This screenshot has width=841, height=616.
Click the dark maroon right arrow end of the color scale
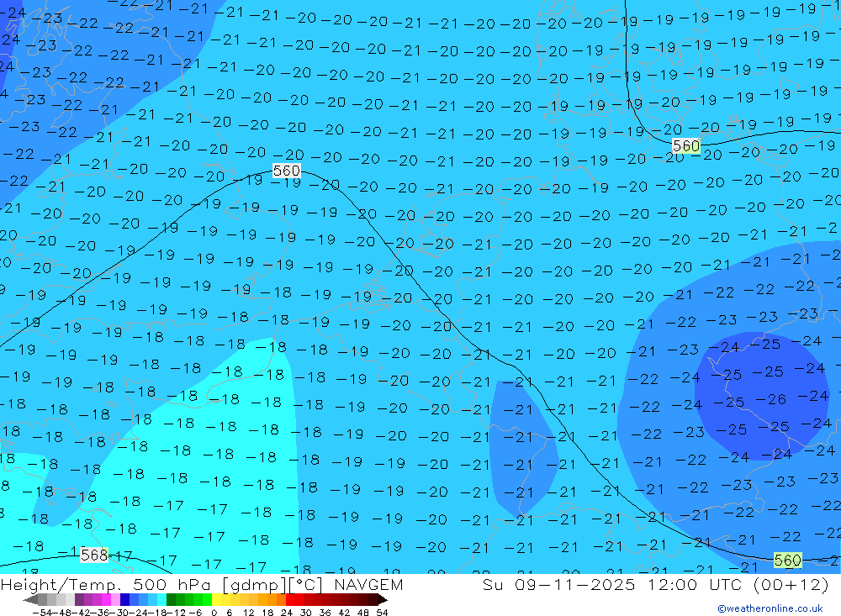(x=382, y=599)
